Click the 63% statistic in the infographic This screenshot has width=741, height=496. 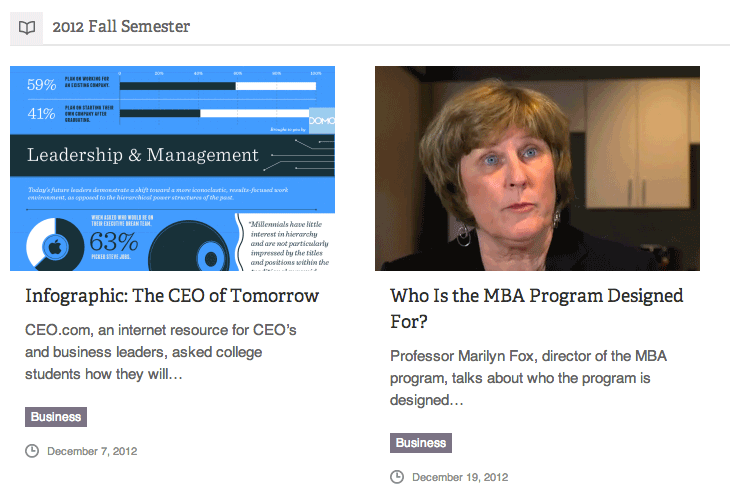(x=114, y=242)
